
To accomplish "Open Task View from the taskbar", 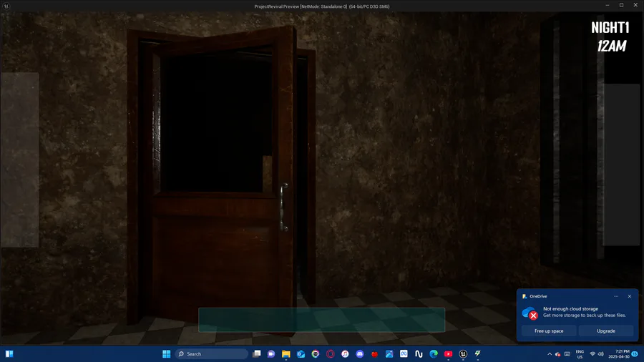I will (x=257, y=354).
